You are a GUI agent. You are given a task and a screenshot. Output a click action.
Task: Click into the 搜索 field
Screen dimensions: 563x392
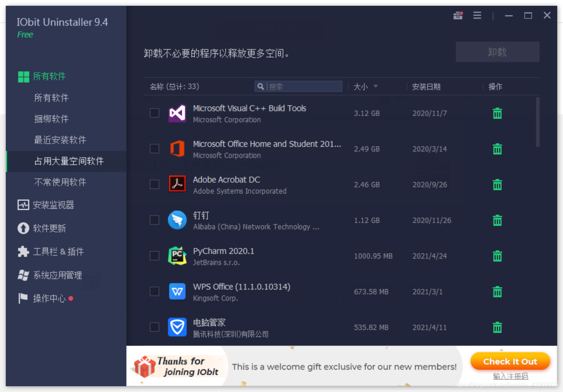click(x=298, y=87)
